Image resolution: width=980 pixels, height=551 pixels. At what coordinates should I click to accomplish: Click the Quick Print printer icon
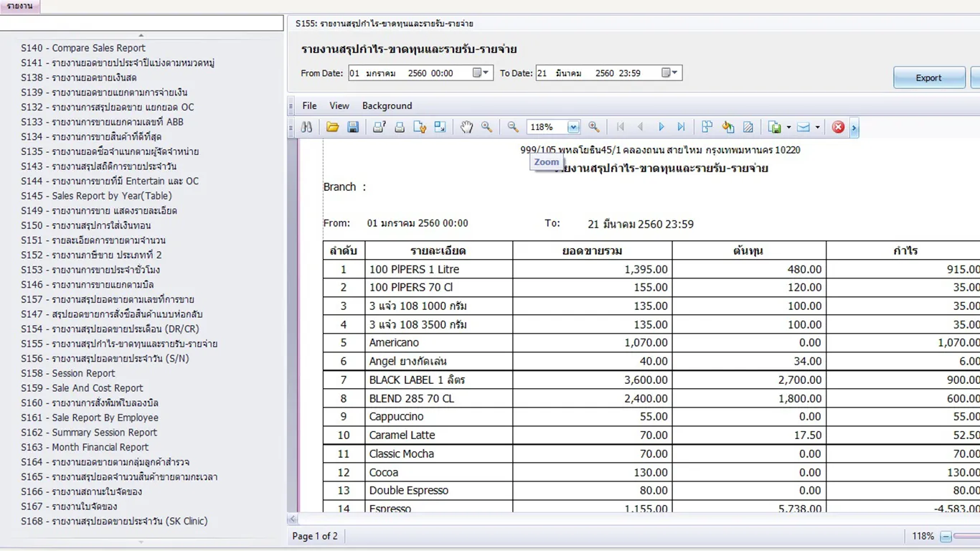pos(400,127)
